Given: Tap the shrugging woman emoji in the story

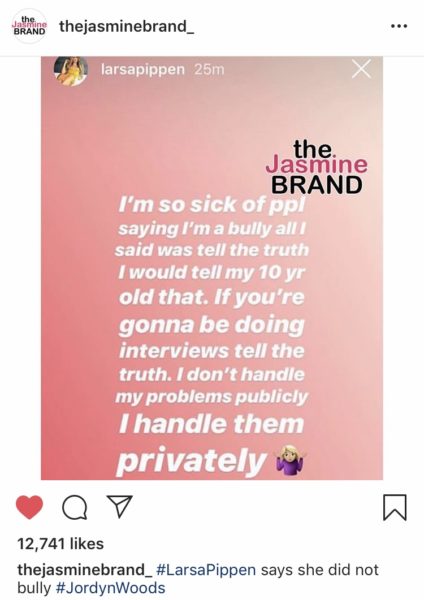Looking at the screenshot, I should click(x=291, y=460).
